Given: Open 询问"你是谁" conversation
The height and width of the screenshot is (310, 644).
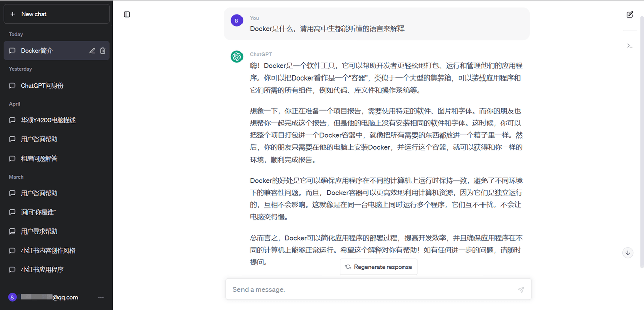Looking at the screenshot, I should [x=56, y=212].
